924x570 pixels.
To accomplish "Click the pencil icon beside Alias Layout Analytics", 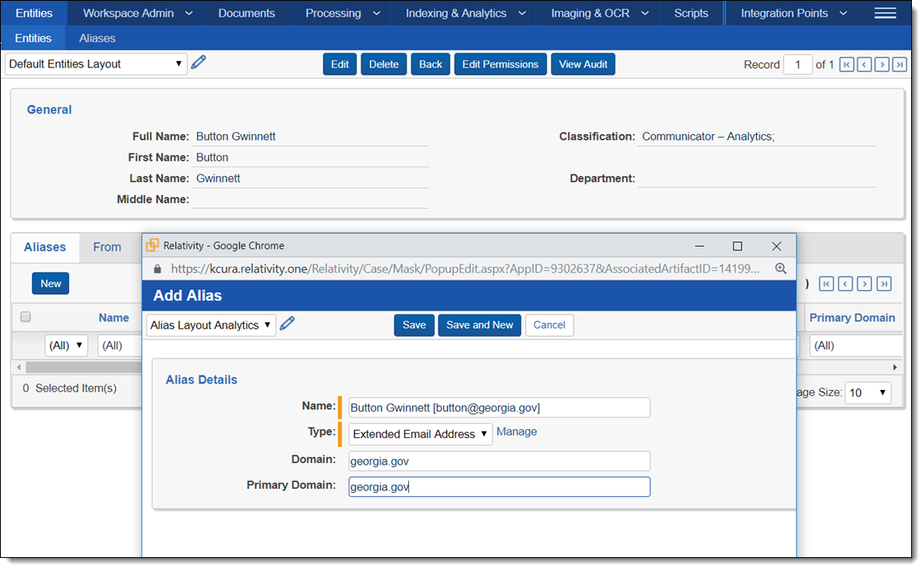I will point(287,324).
